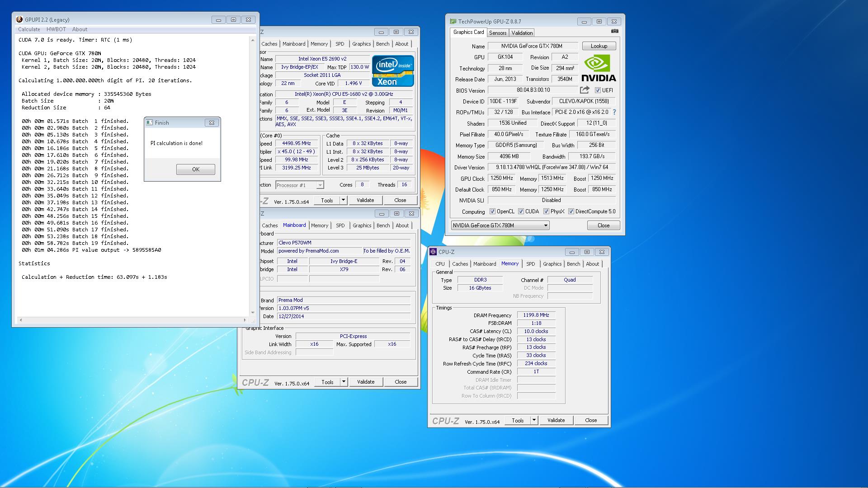Click Validate in CPU-Z Memory window
The height and width of the screenshot is (488, 868).
556,420
